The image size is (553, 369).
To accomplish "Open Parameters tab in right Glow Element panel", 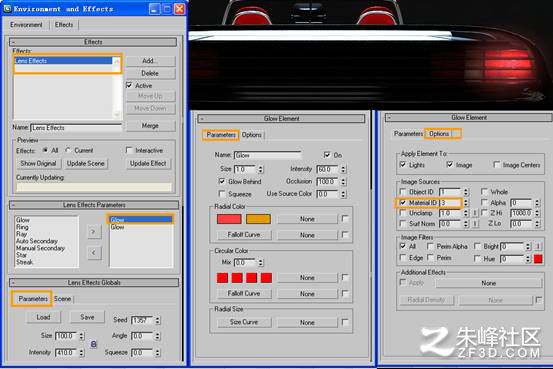I will click(x=408, y=134).
